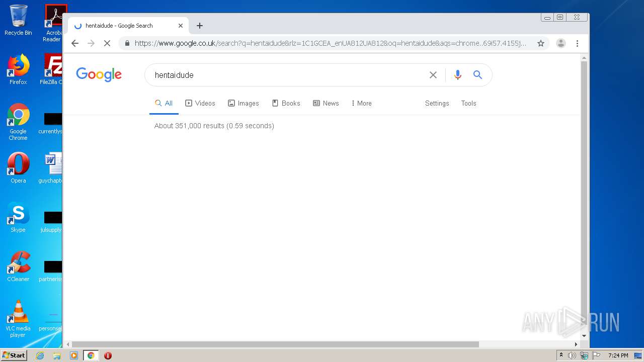Click the scroll down arrow of the page
This screenshot has width=644, height=362.
click(584, 336)
